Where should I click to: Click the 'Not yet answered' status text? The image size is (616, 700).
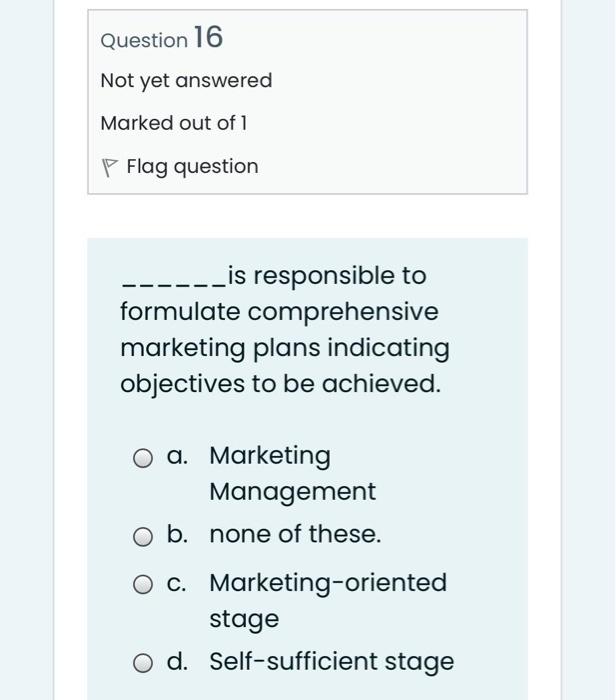click(x=186, y=80)
